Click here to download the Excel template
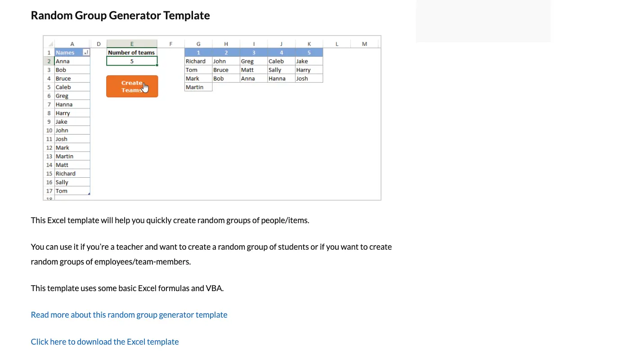This screenshot has height=364, width=619. (104, 342)
